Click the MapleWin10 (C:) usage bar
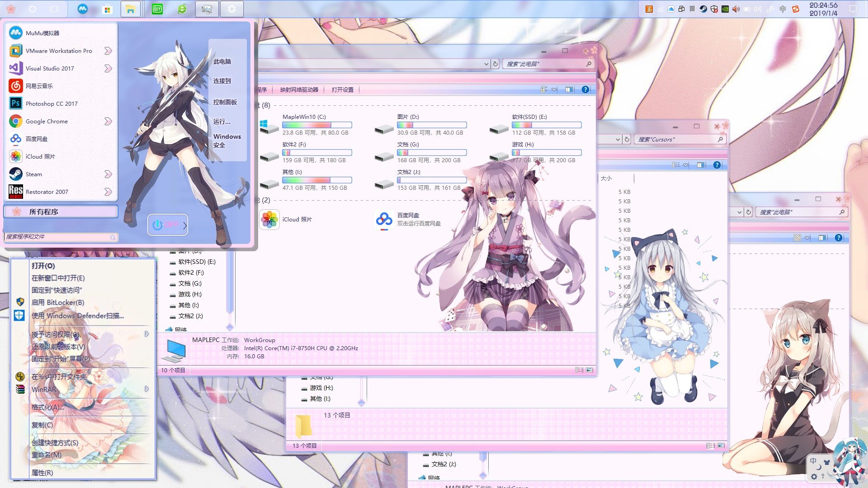 pos(317,125)
